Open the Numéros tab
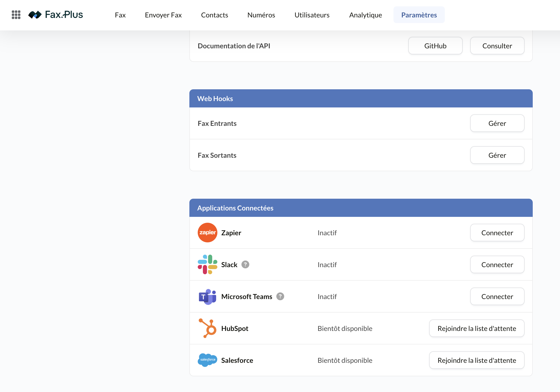The width and height of the screenshot is (560, 392). (261, 15)
